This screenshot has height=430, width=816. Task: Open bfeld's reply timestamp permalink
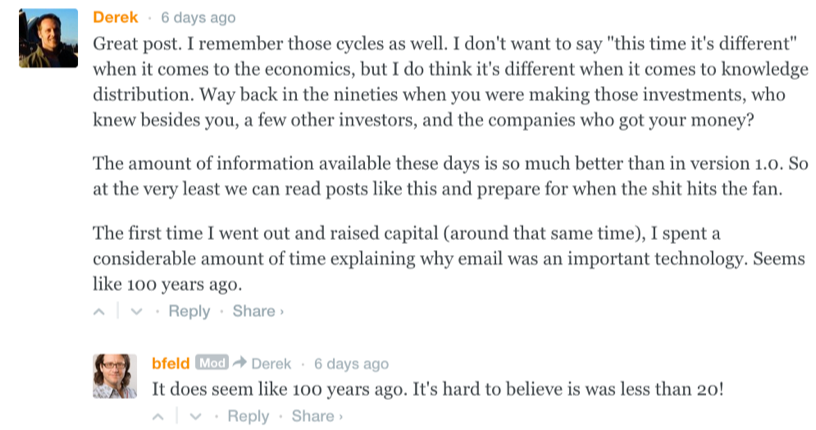point(351,363)
